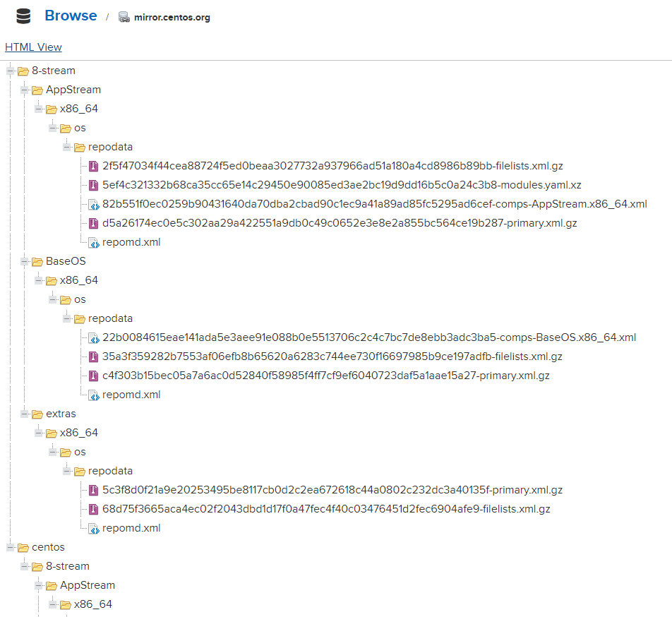Select repomd.xml under the AppStream repodata
Screen dimensions: 672x617
coord(131,242)
